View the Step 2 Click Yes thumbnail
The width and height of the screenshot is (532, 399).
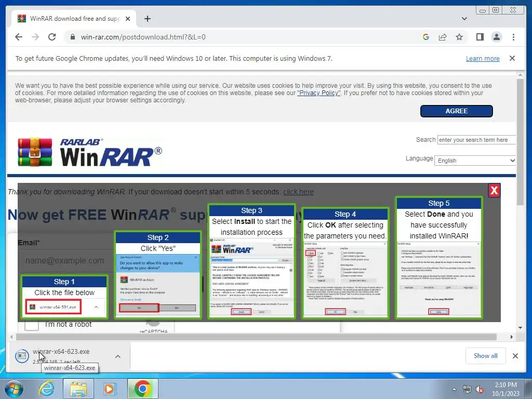[158, 275]
